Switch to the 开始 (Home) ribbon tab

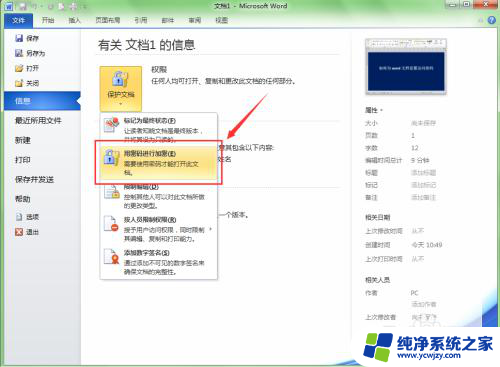point(48,20)
